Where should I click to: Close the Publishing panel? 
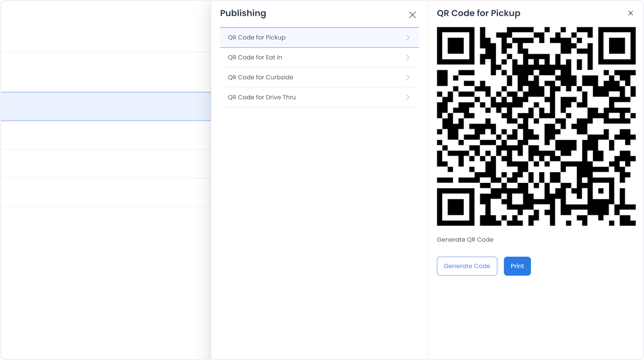[412, 15]
